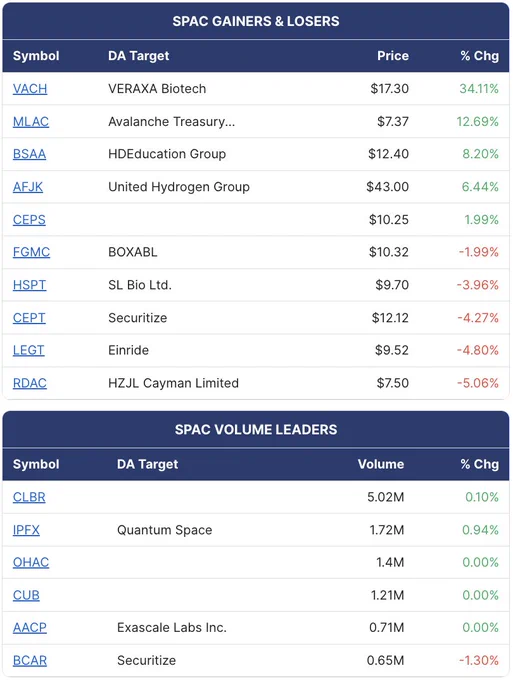Click the CLBR volume leader link
Screen dimensions: 513x680
tap(29, 497)
